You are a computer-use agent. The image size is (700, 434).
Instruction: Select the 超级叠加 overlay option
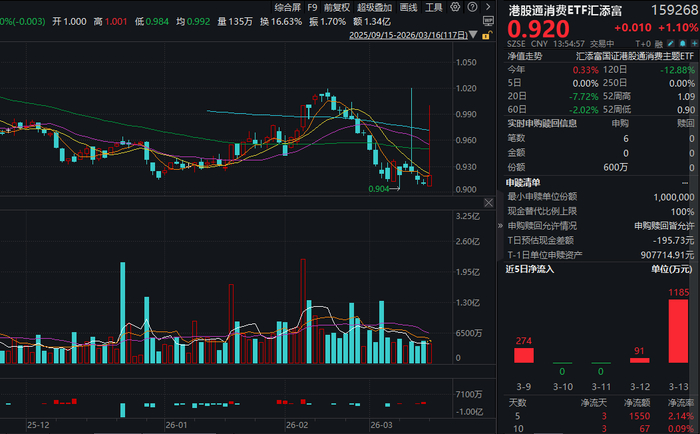[374, 8]
